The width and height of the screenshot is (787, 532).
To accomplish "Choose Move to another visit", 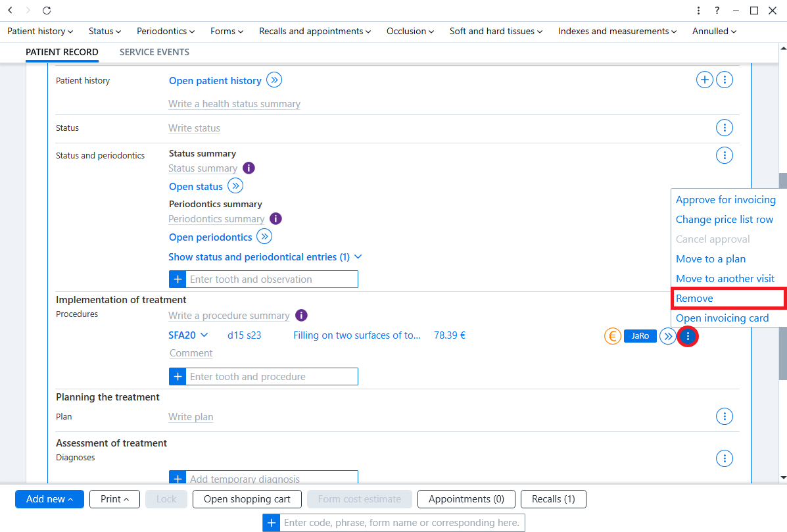I will tap(725, 279).
